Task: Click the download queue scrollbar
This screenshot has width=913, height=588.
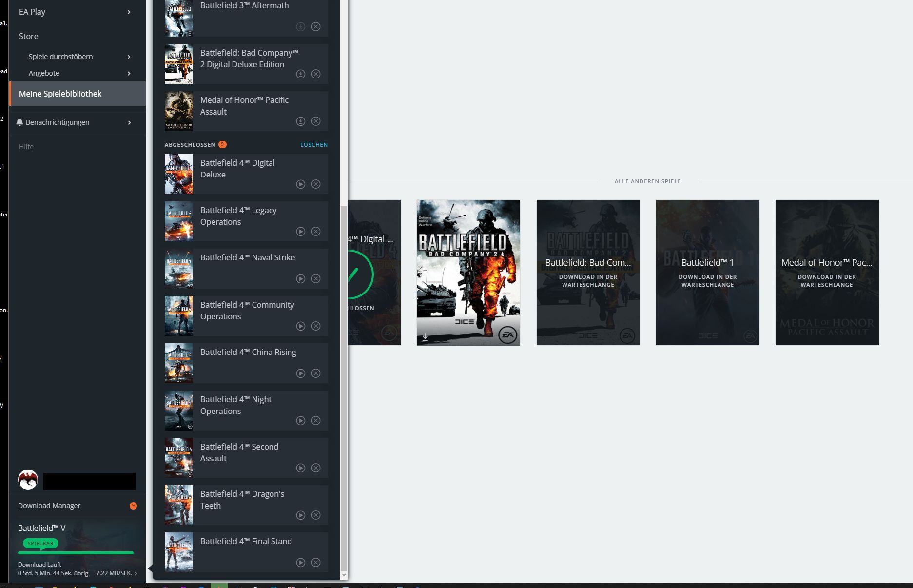Action: point(344,388)
